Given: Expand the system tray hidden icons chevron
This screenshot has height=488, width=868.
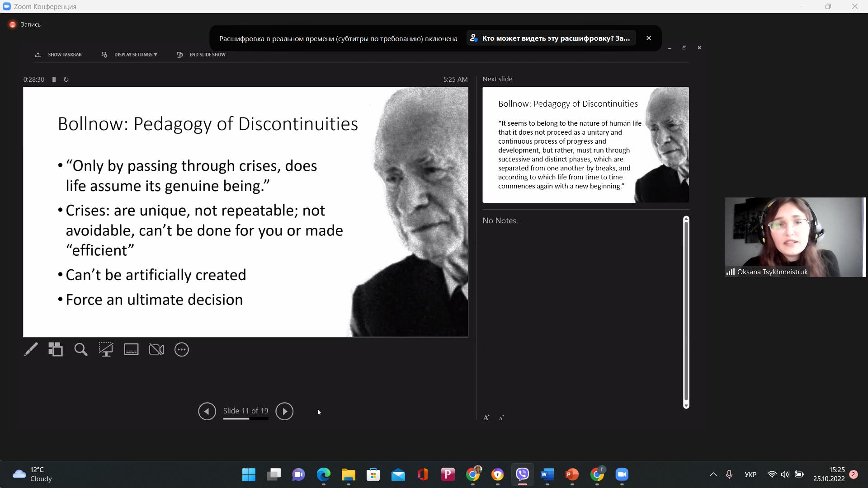Looking at the screenshot, I should [x=713, y=474].
